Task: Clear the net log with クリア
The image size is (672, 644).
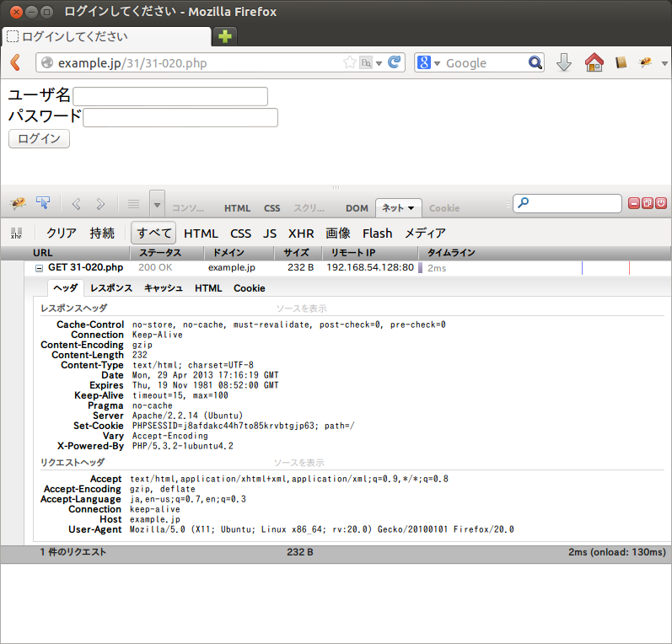Action: (x=62, y=233)
